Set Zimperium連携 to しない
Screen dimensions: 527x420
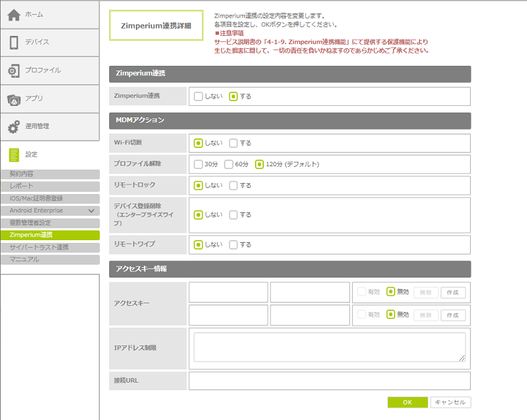[x=199, y=96]
